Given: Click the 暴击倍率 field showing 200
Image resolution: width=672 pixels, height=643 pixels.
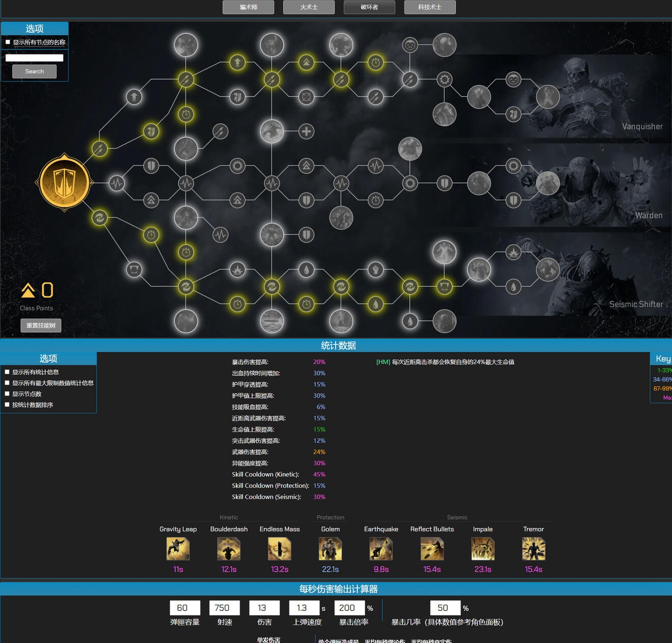Looking at the screenshot, I should click(350, 608).
